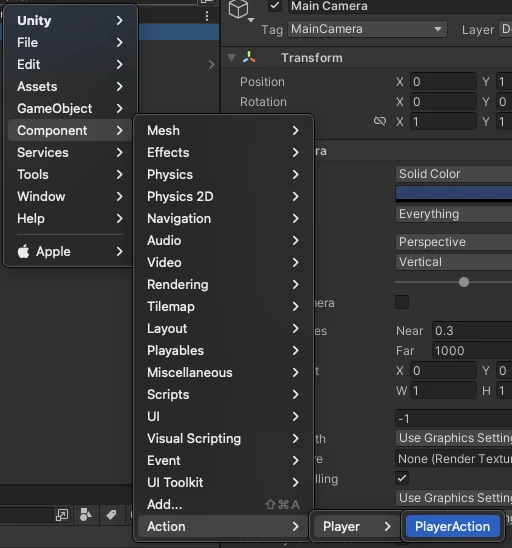Click the search by type shapes icon

pos(86,514)
